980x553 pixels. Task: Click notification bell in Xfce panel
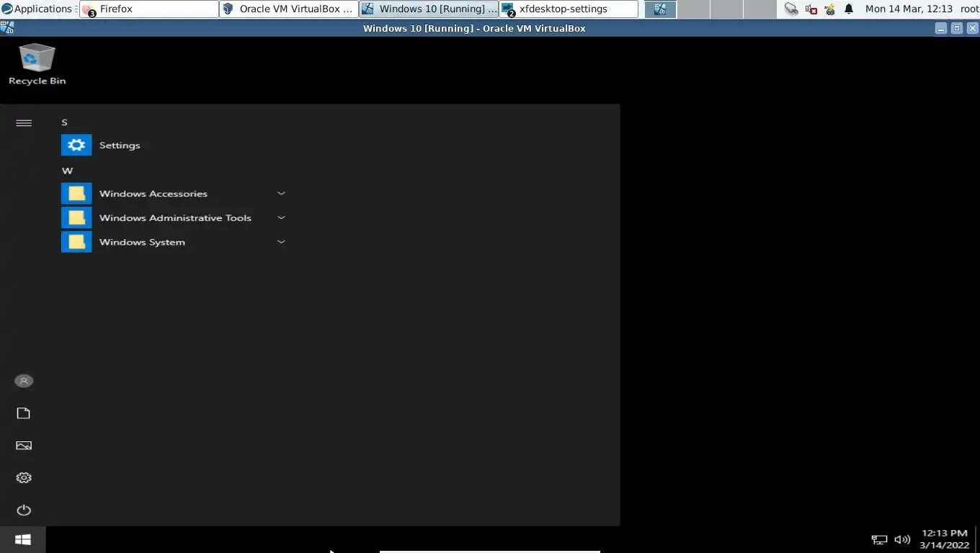point(849,9)
